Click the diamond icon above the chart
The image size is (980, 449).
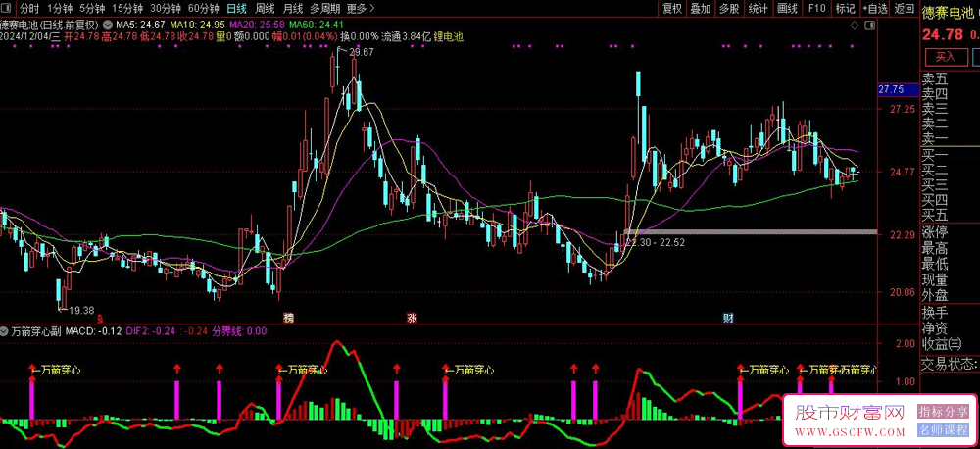coord(855,25)
